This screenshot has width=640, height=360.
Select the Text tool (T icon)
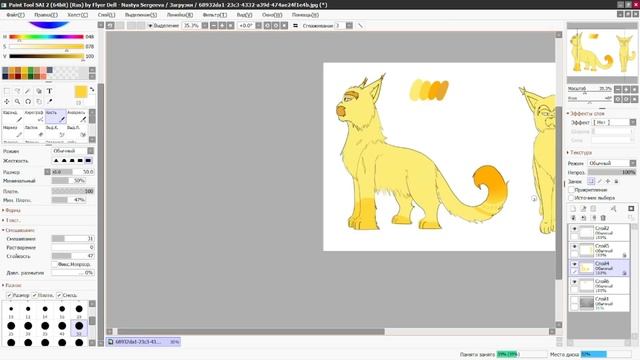pos(49,91)
